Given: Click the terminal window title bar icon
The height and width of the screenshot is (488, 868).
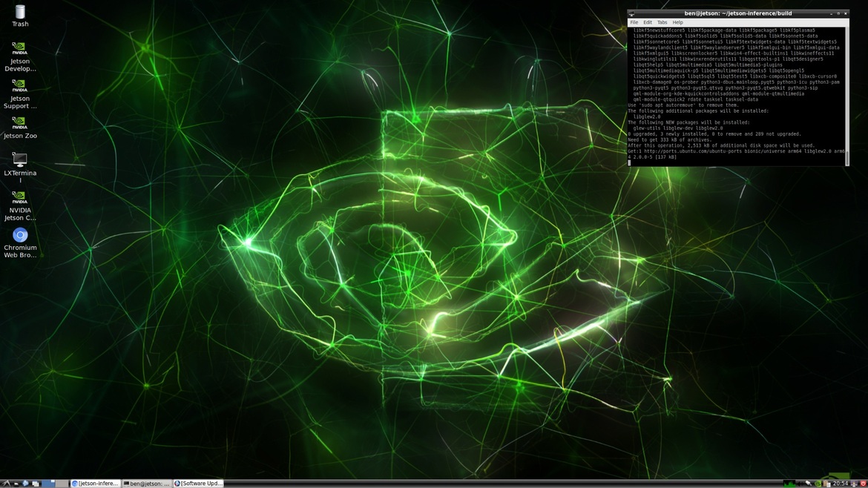Looking at the screenshot, I should (631, 13).
